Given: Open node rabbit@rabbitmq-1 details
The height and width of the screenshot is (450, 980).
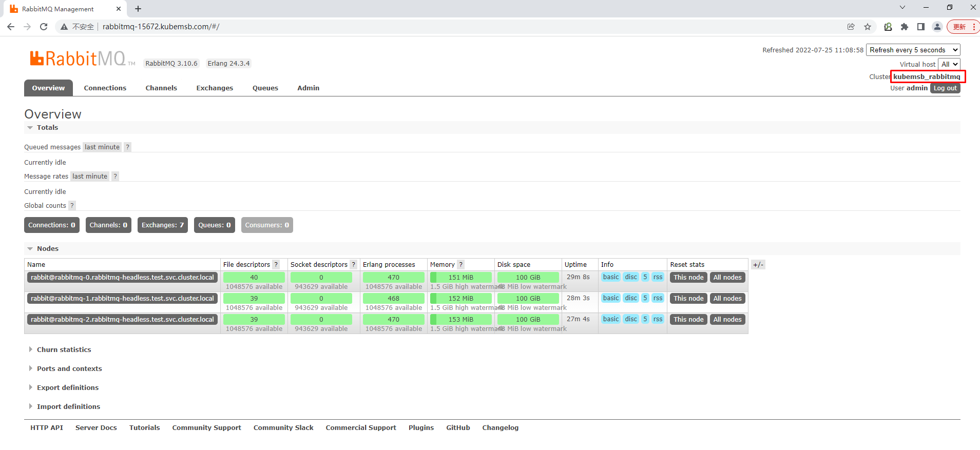Looking at the screenshot, I should pos(122,299).
